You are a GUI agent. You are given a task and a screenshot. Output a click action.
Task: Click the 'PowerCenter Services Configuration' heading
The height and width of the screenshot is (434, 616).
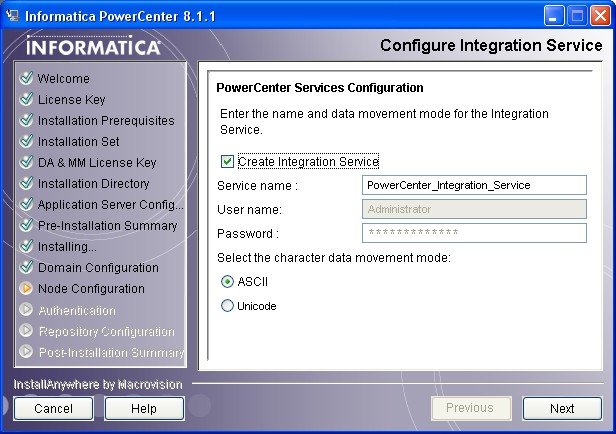tap(320, 88)
